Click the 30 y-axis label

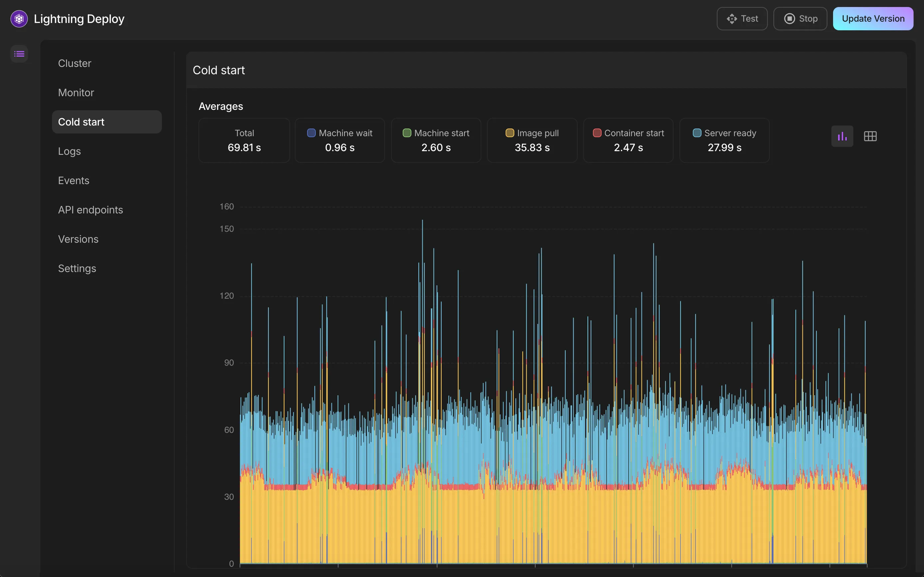(229, 497)
